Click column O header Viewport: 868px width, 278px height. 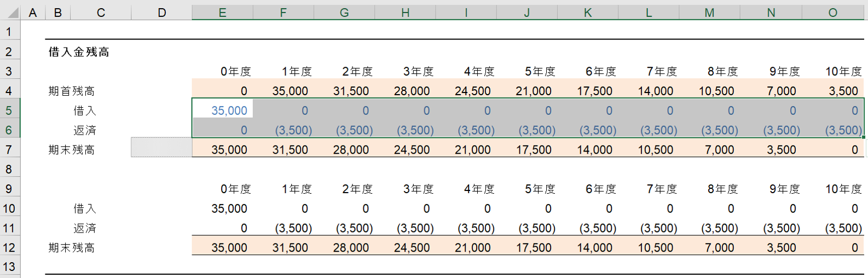tap(832, 13)
